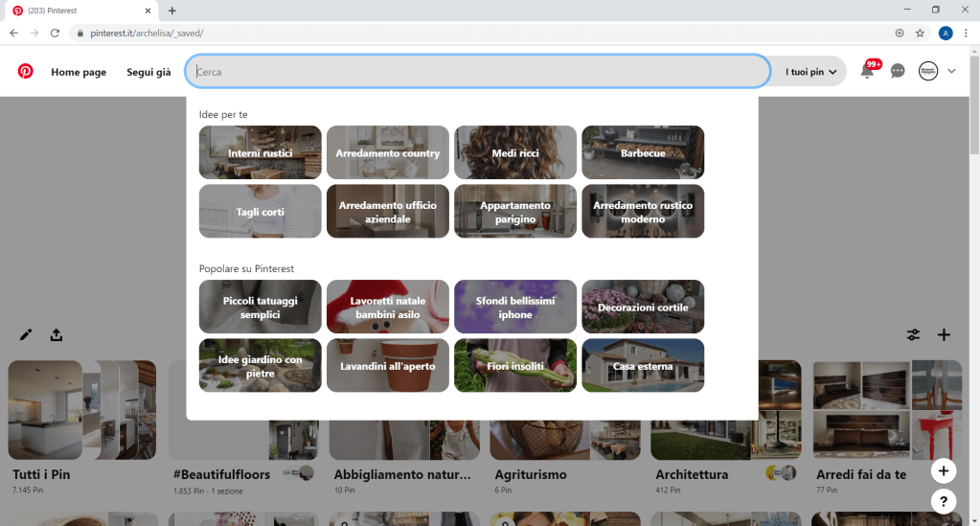Click the Pinterest logo icon
This screenshot has height=526, width=980.
tap(25, 71)
